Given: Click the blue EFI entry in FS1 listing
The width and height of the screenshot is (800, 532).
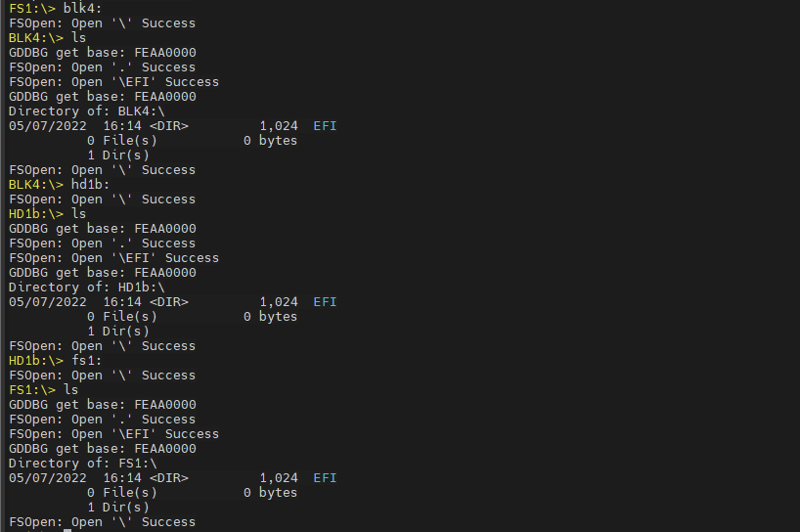Looking at the screenshot, I should click(325, 478).
